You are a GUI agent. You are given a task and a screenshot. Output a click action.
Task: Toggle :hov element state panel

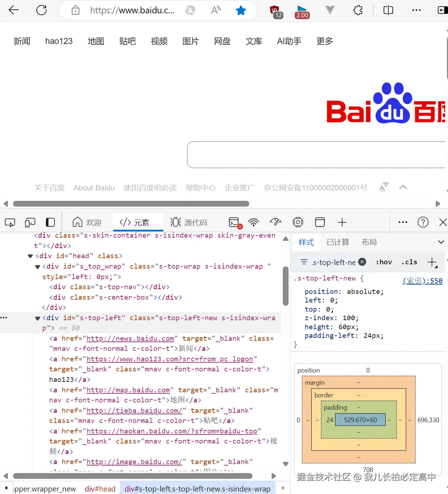pyautogui.click(x=384, y=262)
